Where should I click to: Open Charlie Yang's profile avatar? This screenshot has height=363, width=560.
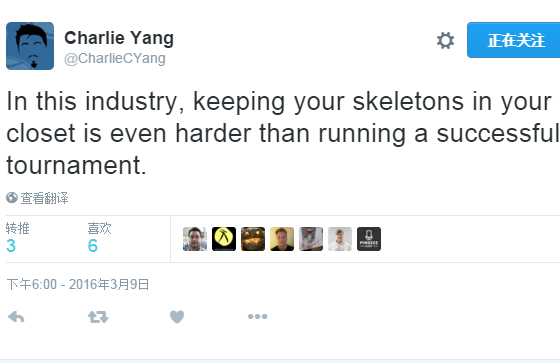tap(30, 46)
